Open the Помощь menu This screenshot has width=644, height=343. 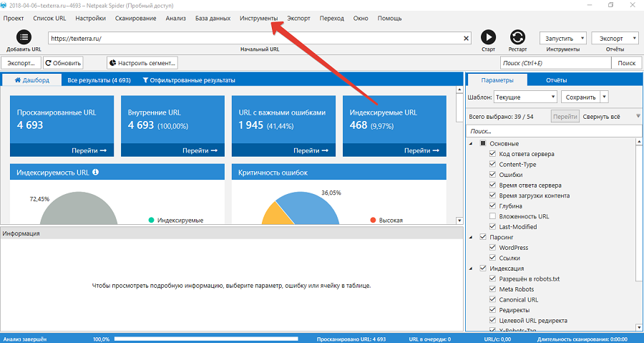pyautogui.click(x=389, y=19)
